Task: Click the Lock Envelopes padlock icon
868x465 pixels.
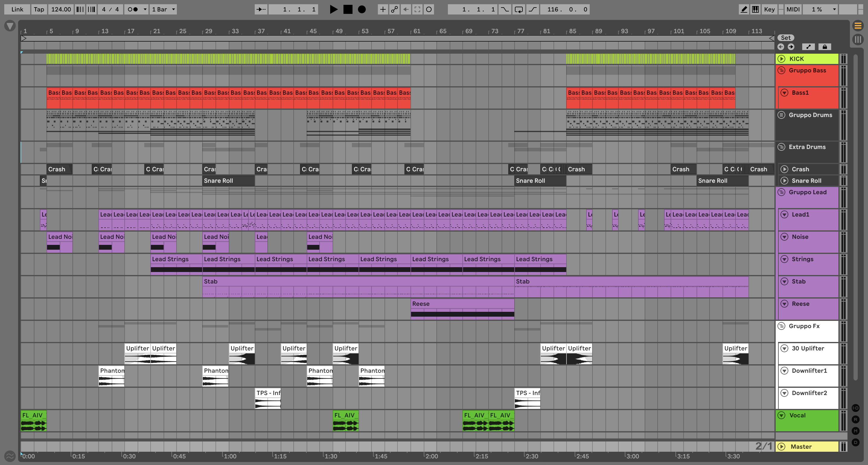Action: (x=825, y=47)
